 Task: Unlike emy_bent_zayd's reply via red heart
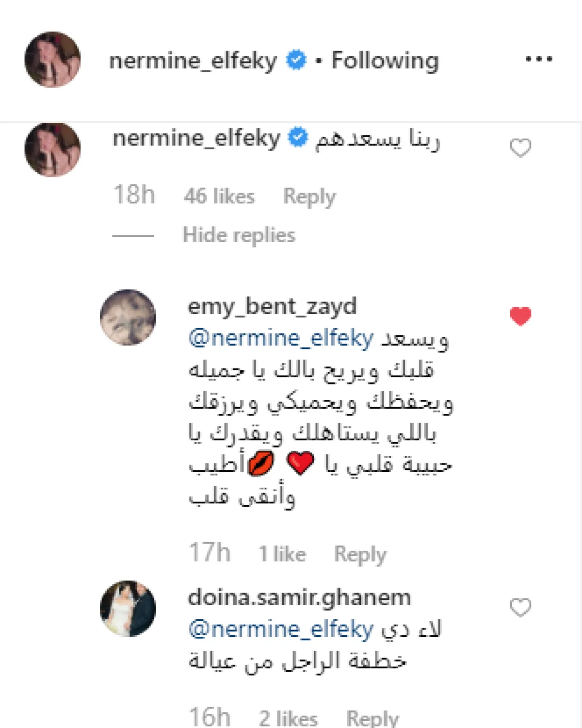[520, 316]
